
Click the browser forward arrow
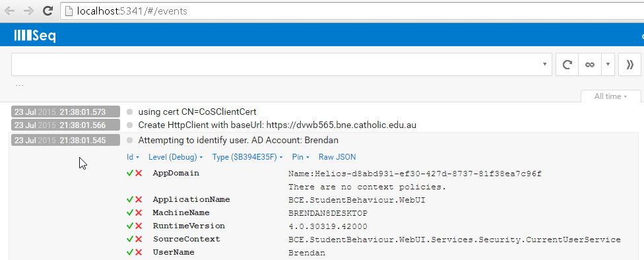[x=28, y=11]
